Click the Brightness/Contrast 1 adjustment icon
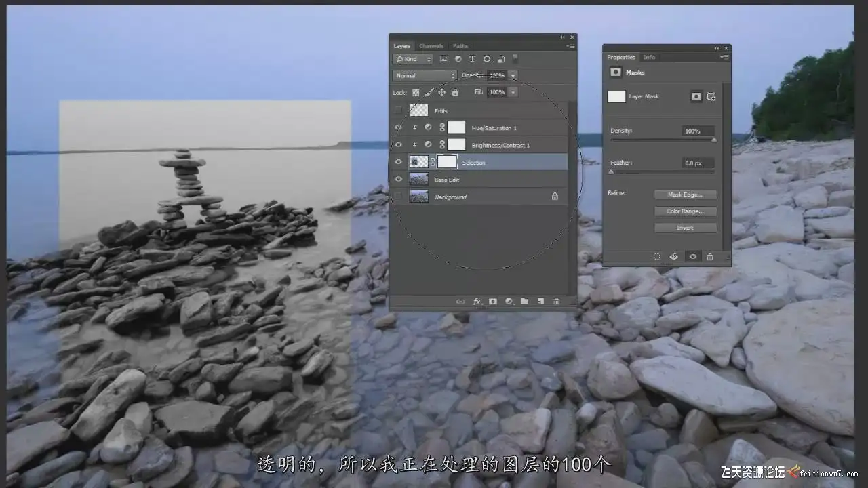This screenshot has width=868, height=488. tap(428, 145)
